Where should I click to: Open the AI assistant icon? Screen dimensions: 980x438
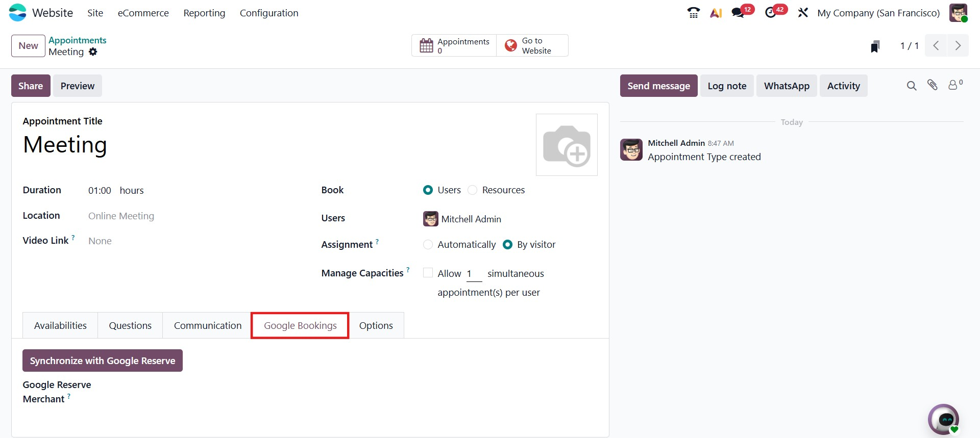716,13
